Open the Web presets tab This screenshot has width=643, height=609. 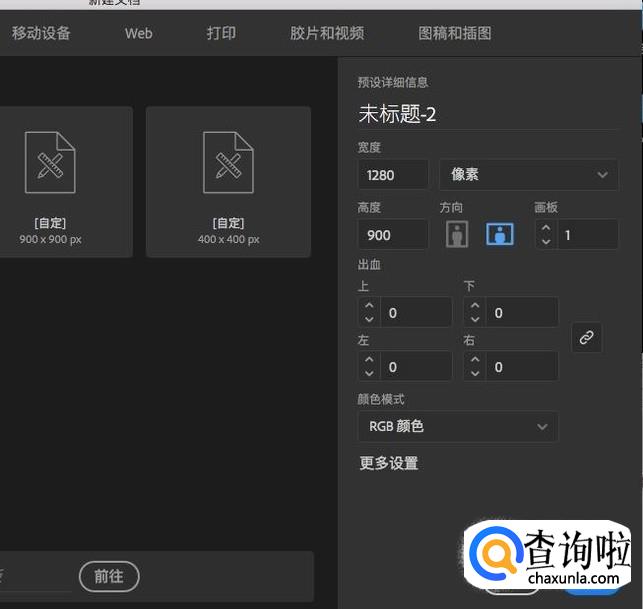click(x=139, y=33)
